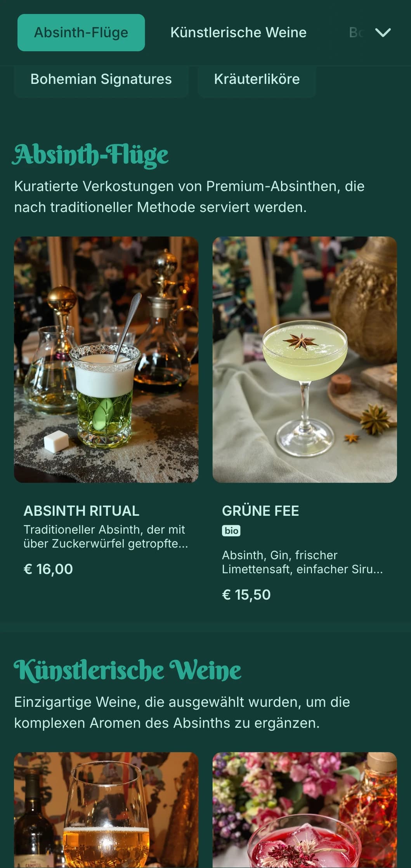
Task: Expand truncated Grüne Fee description
Action: coord(302,562)
